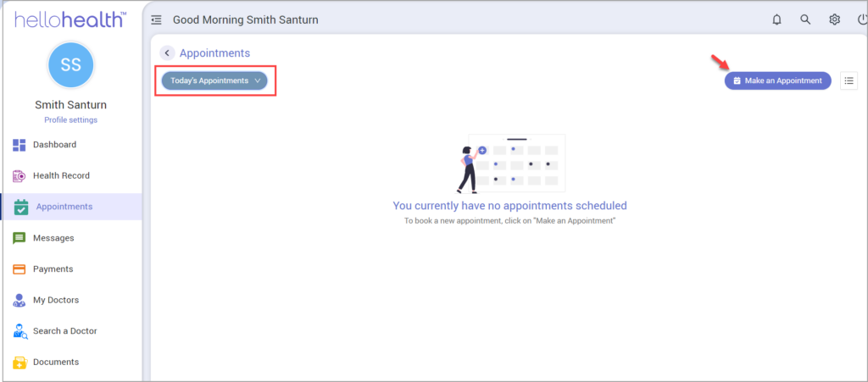
Task: Open Profile settings link
Action: coord(70,120)
